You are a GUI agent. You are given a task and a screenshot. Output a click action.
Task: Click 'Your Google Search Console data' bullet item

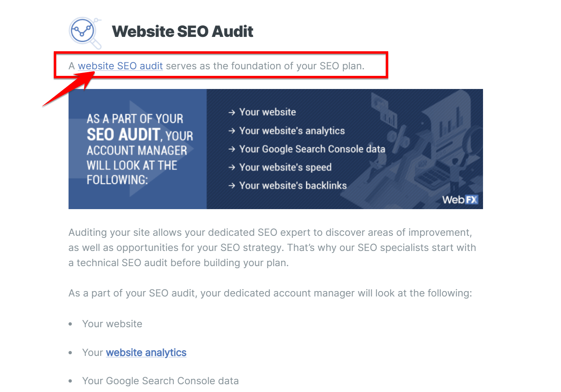(160, 381)
